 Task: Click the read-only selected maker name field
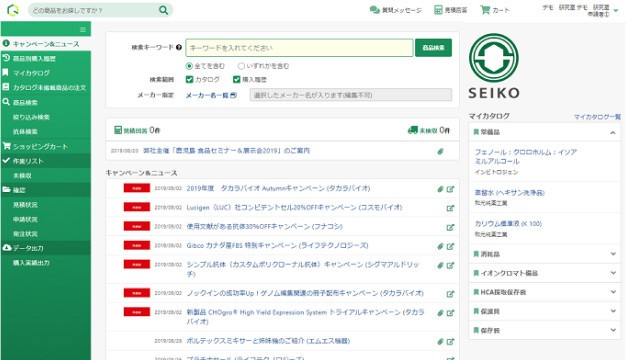(351, 95)
